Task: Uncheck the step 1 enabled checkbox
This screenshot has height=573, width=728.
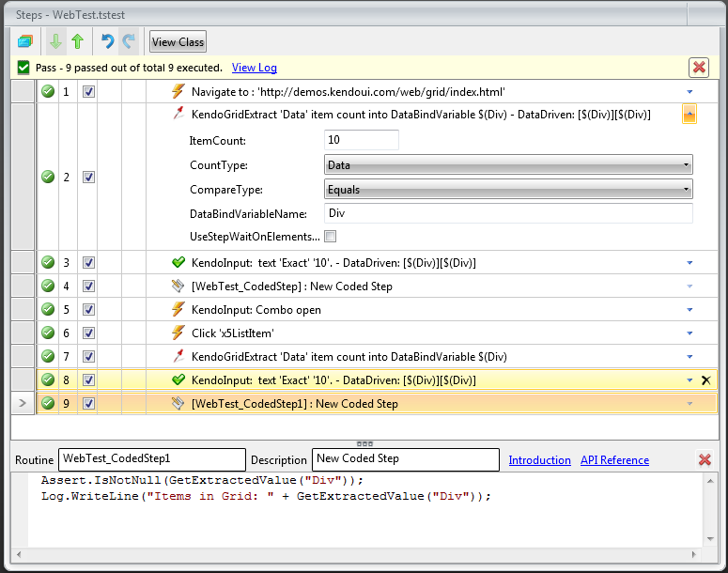Action: [x=88, y=92]
